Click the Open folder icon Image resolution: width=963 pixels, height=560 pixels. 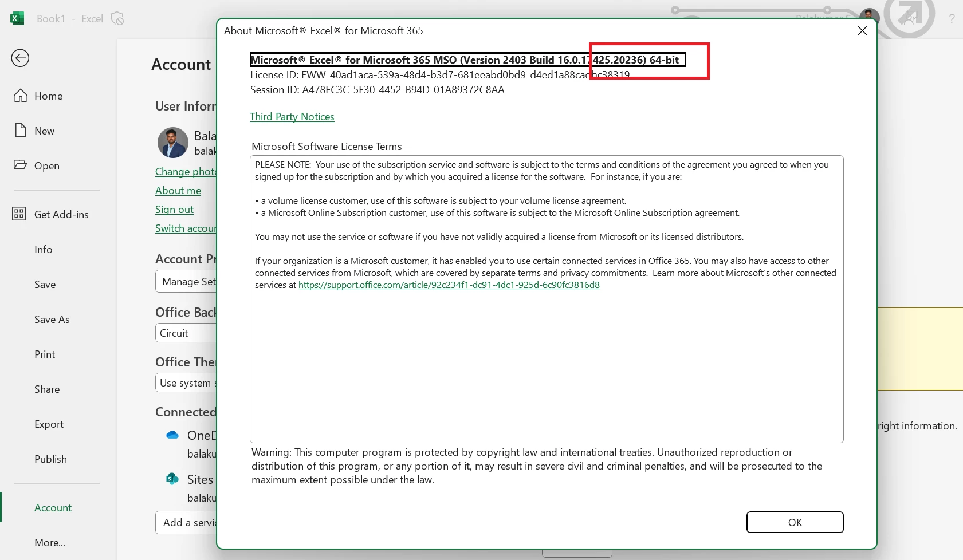21,165
